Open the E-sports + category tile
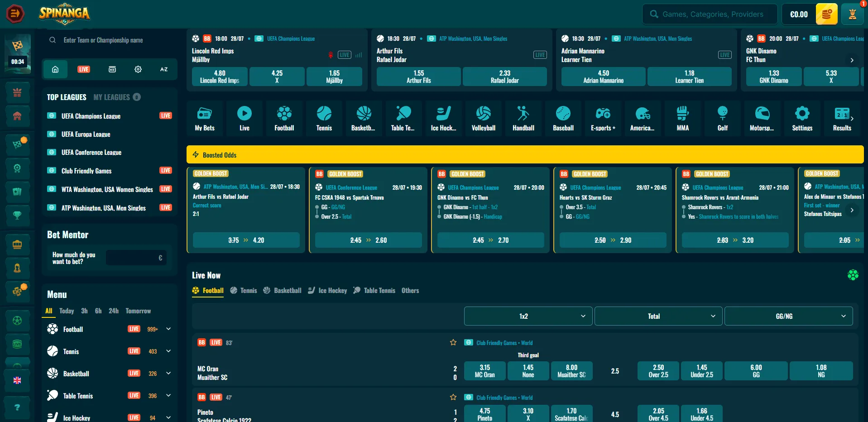This screenshot has height=422, width=868. point(603,118)
